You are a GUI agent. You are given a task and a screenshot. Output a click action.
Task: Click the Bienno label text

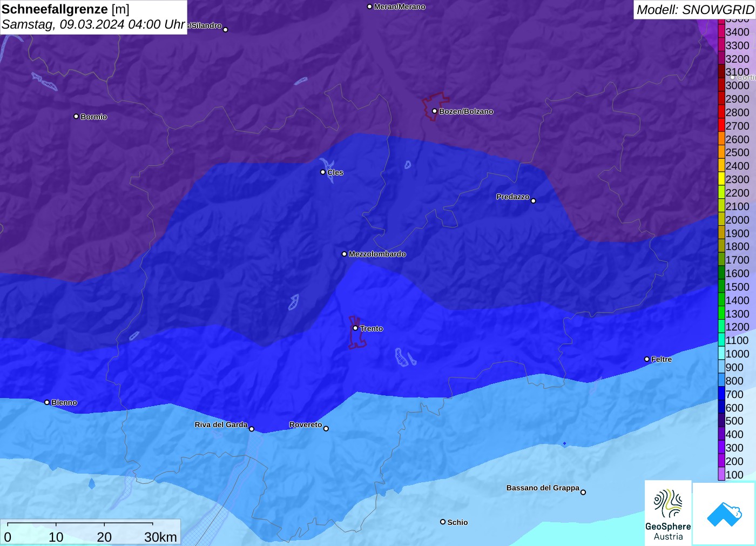tap(64, 402)
